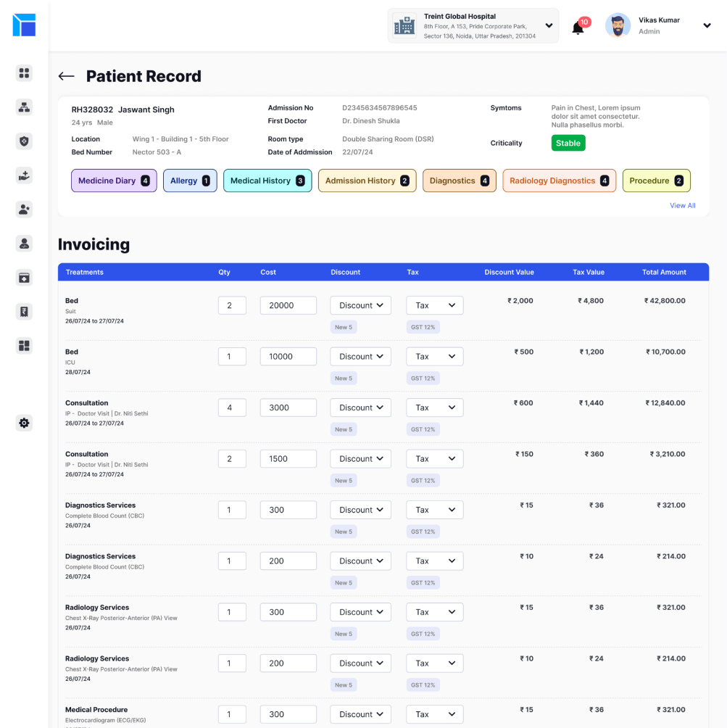Open the rupee receipt billing icon
The width and height of the screenshot is (727, 728).
tap(24, 312)
